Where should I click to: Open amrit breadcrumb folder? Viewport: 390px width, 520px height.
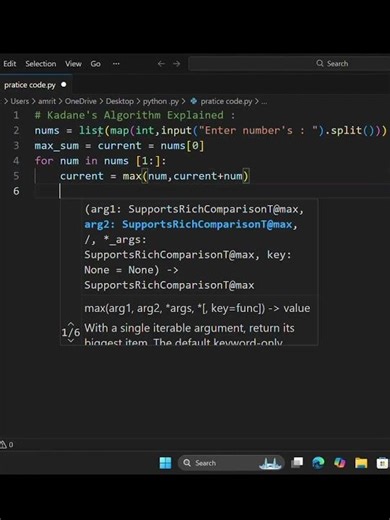coord(47,101)
